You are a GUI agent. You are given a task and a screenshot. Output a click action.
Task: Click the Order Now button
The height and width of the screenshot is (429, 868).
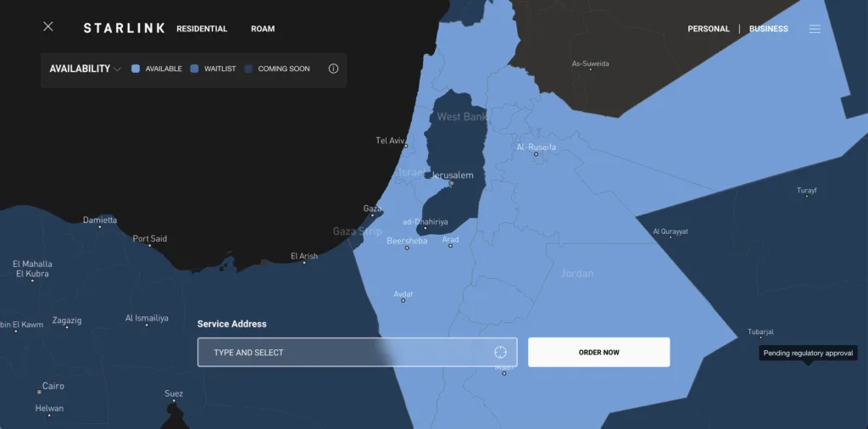click(x=599, y=352)
